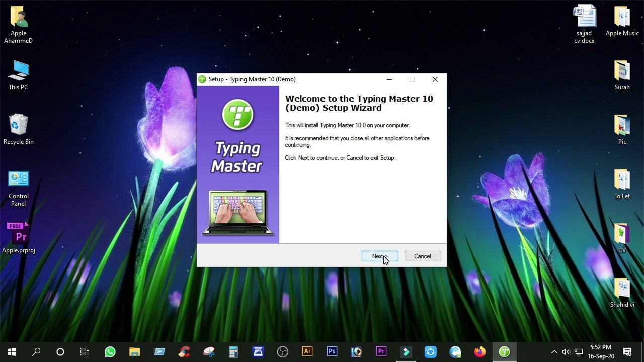The width and height of the screenshot is (644, 362).
Task: Open the Windows Start menu
Action: point(12,352)
